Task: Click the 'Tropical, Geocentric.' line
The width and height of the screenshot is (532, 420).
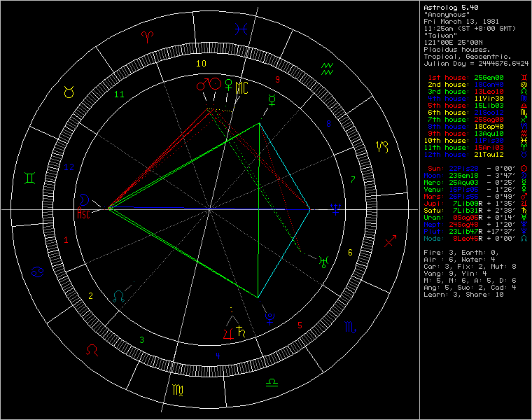Action: (x=468, y=57)
